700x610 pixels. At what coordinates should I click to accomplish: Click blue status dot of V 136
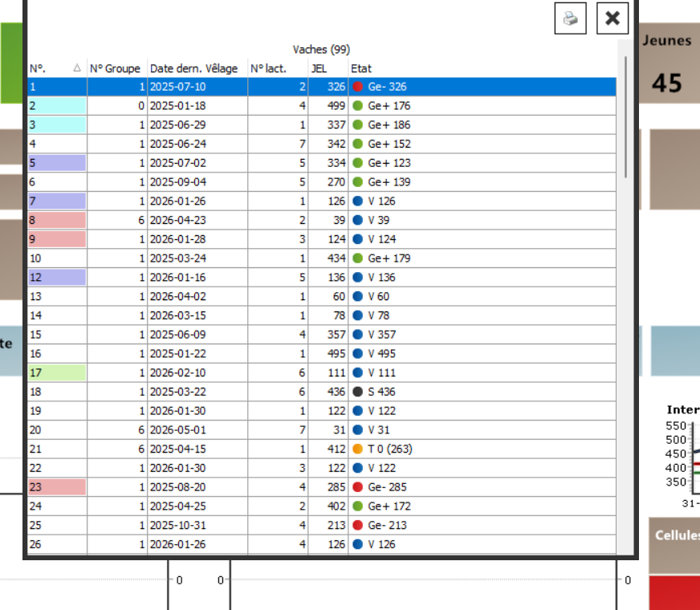coord(357,277)
